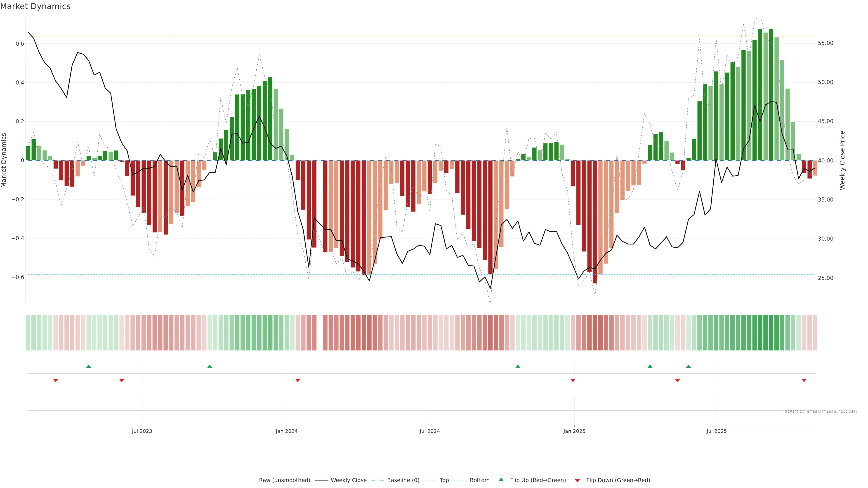Toggle the Top legend entry
The width and height of the screenshot is (868, 488).
point(444,480)
